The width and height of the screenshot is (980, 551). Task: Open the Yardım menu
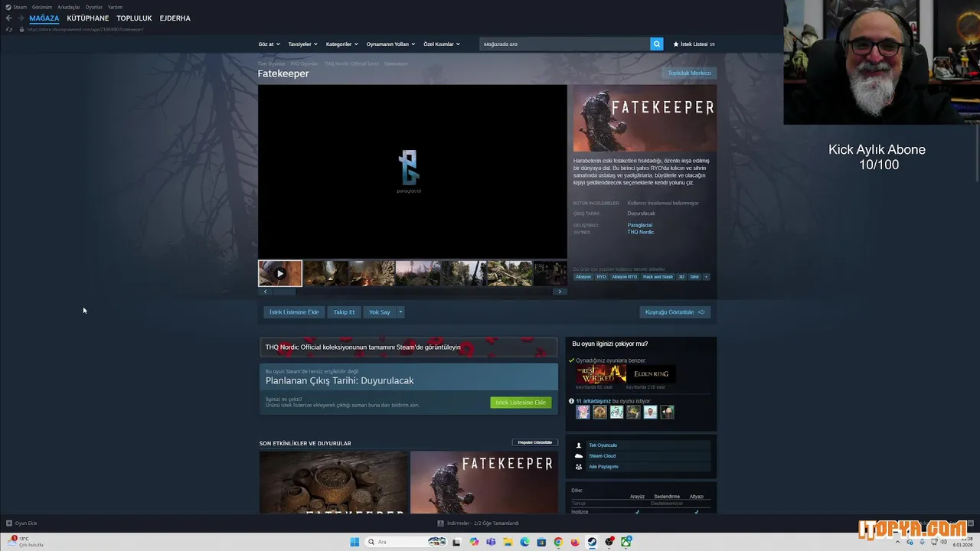click(x=115, y=7)
